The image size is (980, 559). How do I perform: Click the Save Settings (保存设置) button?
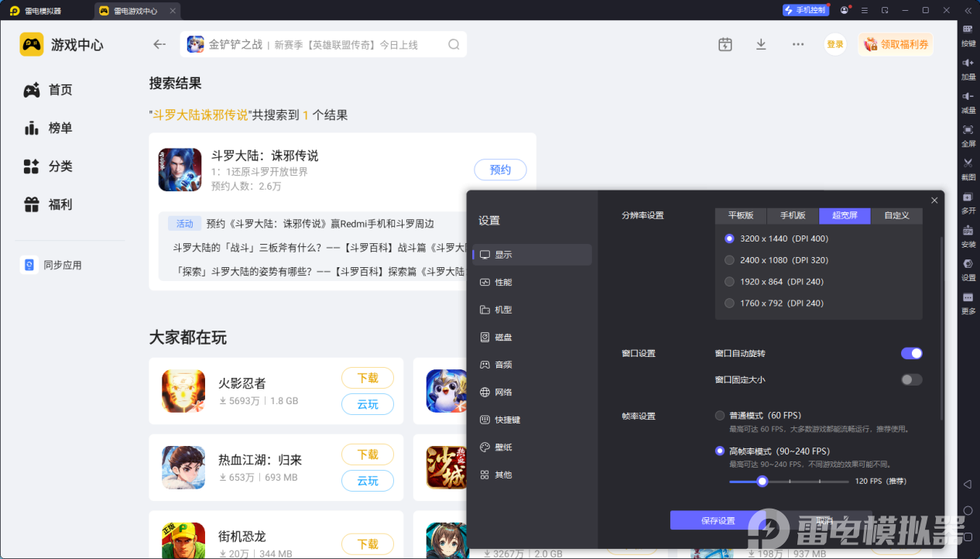[718, 520]
